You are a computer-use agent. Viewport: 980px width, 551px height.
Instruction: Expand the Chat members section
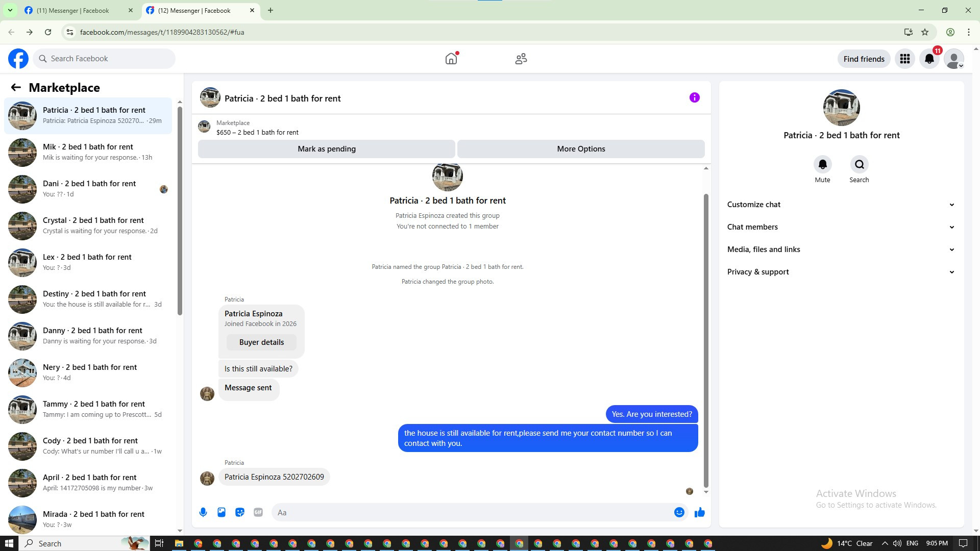tap(841, 227)
